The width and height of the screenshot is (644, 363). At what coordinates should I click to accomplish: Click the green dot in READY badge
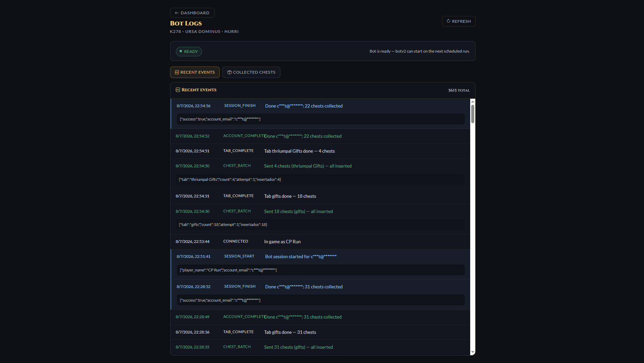[181, 51]
